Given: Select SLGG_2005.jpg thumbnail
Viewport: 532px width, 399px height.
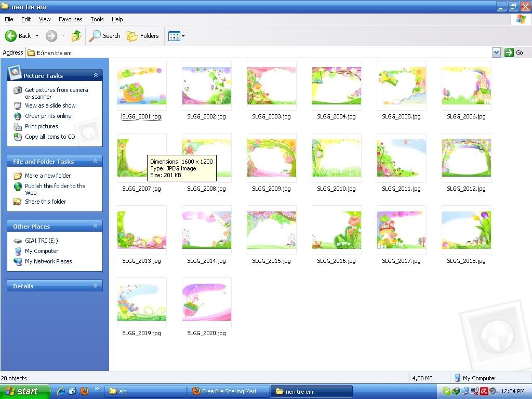Looking at the screenshot, I should 402,86.
